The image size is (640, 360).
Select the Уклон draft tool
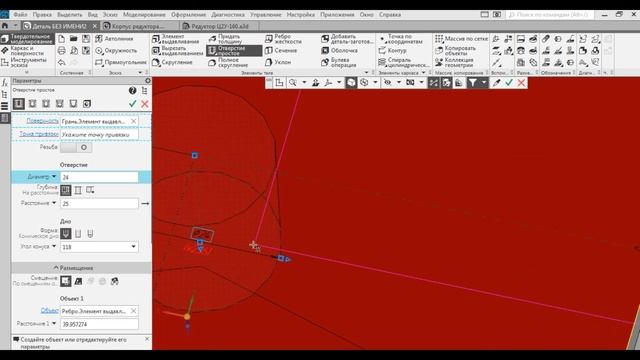click(278, 62)
